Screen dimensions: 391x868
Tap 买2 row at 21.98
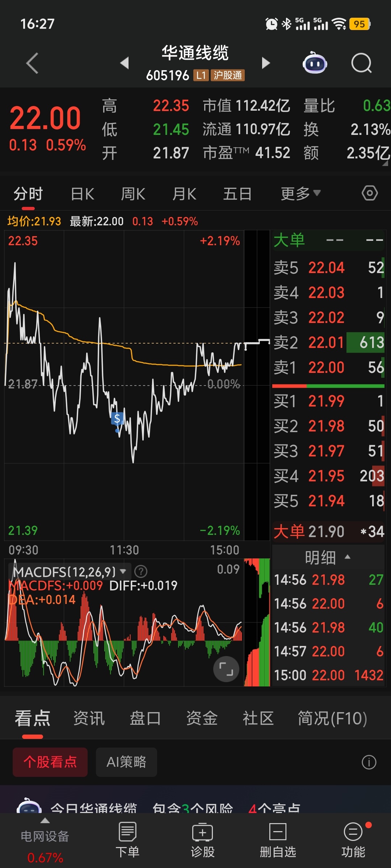pos(328,426)
